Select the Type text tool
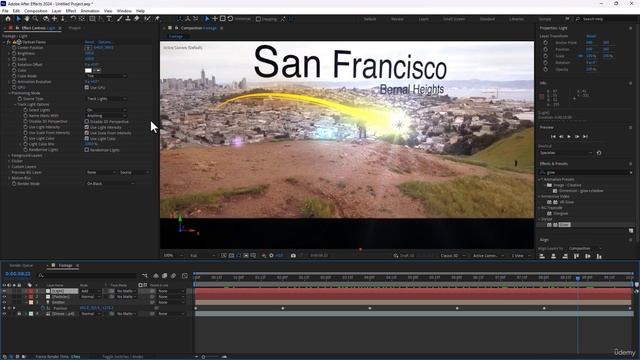The image size is (640, 360). (x=109, y=19)
